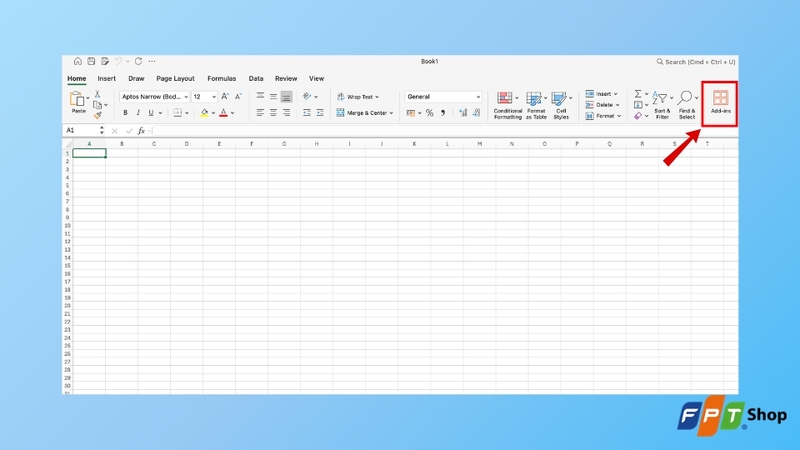This screenshot has height=450, width=800.
Task: Open Cell Styles
Action: point(561,106)
